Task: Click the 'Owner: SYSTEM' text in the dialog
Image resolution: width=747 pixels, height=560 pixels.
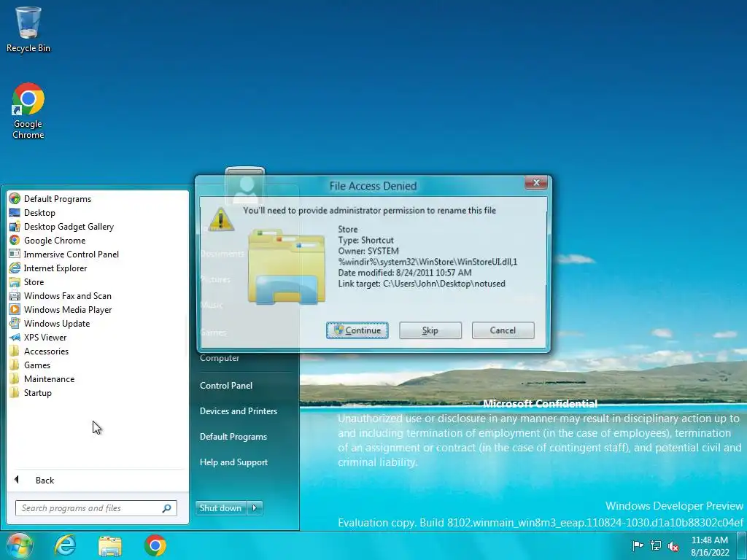Action: (x=368, y=251)
